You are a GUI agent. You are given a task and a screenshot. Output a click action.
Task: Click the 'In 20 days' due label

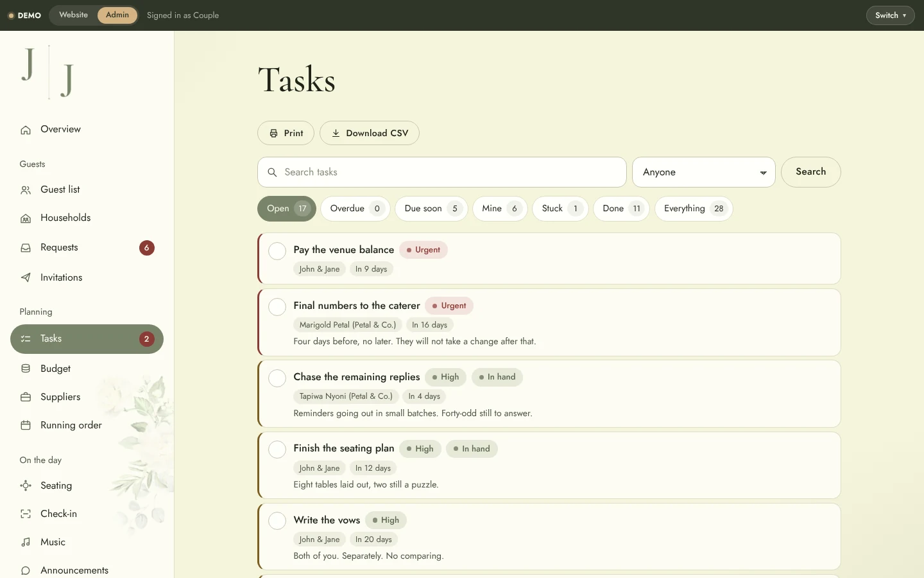click(x=373, y=539)
